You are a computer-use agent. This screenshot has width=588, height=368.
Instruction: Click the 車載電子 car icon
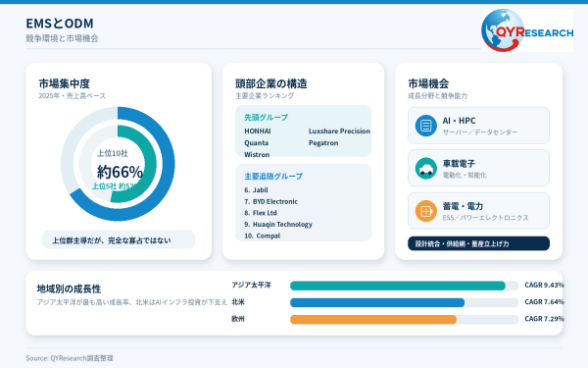(426, 168)
